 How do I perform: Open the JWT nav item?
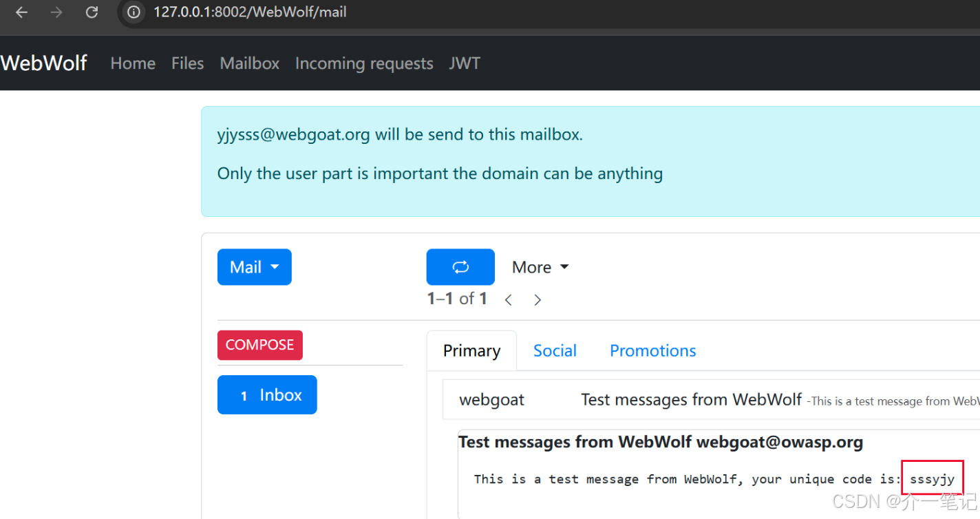tap(465, 63)
